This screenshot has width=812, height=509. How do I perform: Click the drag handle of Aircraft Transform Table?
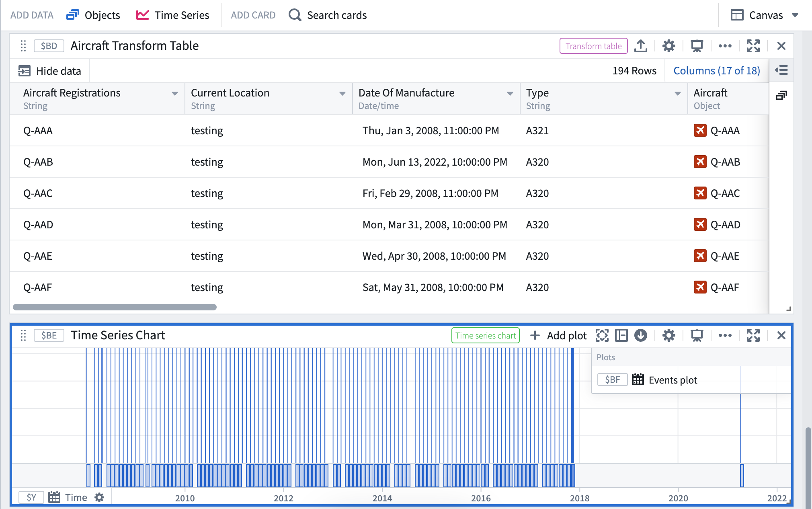point(23,46)
